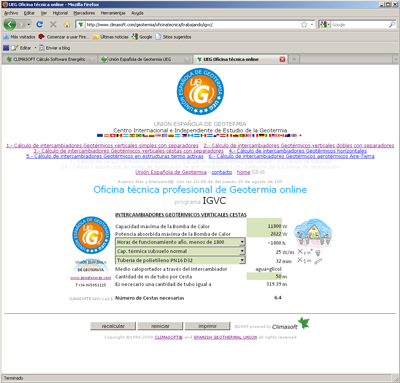Focus the URL address field
400x383 pixels.
point(192,25)
